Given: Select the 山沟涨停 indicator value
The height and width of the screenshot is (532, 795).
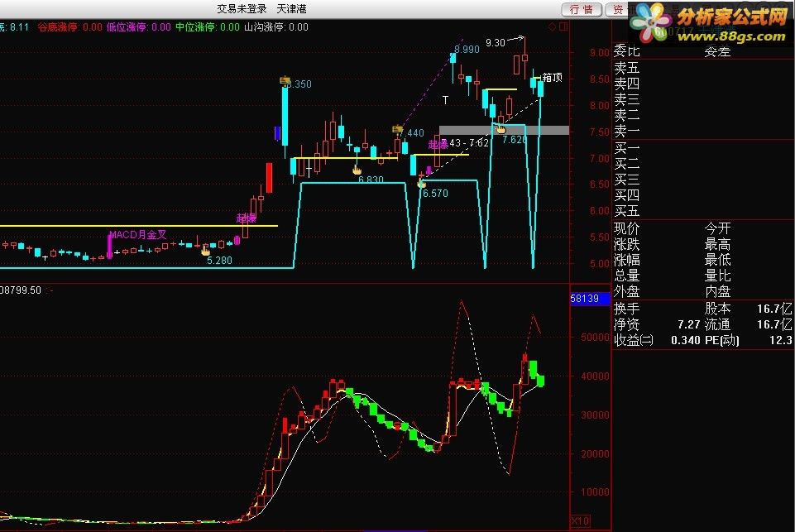Looking at the screenshot, I should pos(276,27).
